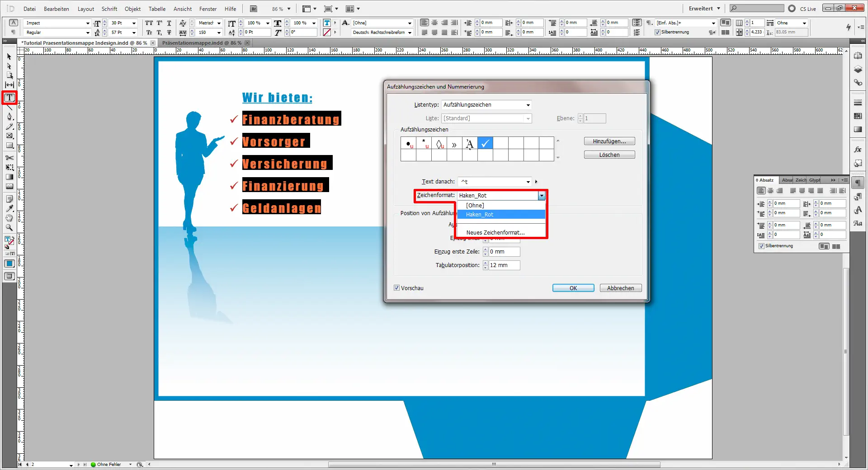Open the Impact font family dropdown
This screenshot has height=470, width=868.
pos(89,23)
